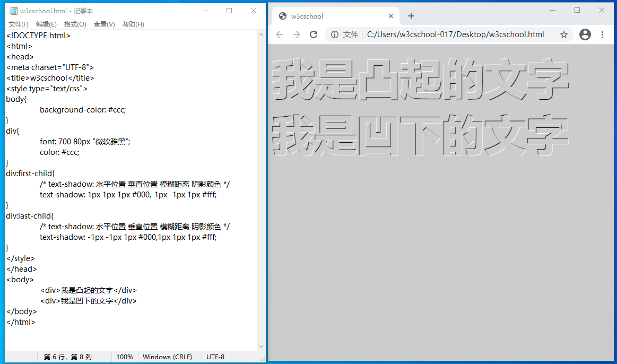Screen dimensions: 617x364
Task: Open a new tab with plus button
Action: pyautogui.click(x=411, y=16)
